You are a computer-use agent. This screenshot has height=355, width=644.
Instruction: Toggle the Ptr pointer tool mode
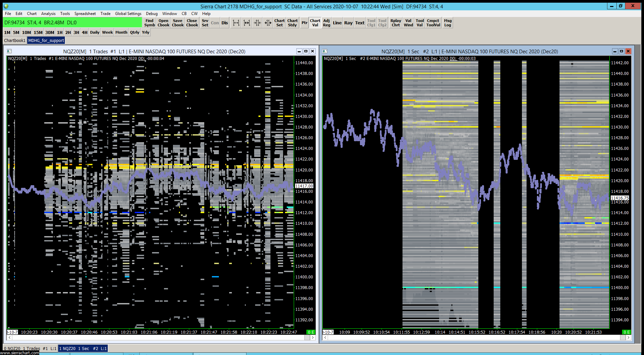point(304,23)
